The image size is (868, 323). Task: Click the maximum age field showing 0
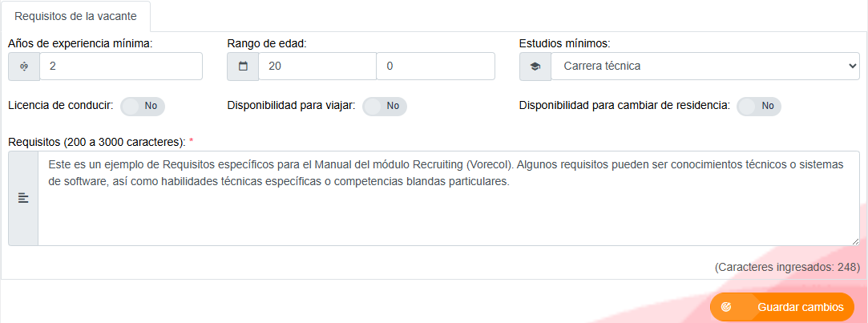coord(436,67)
